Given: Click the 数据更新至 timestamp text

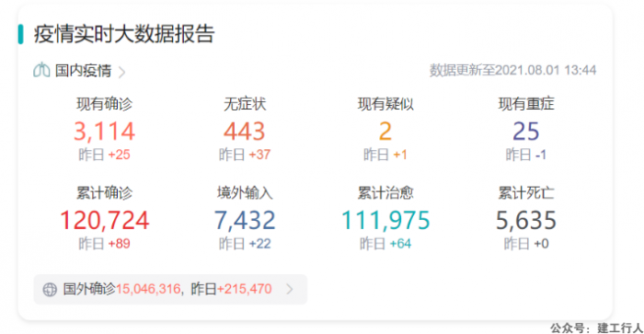Looking at the screenshot, I should 512,70.
